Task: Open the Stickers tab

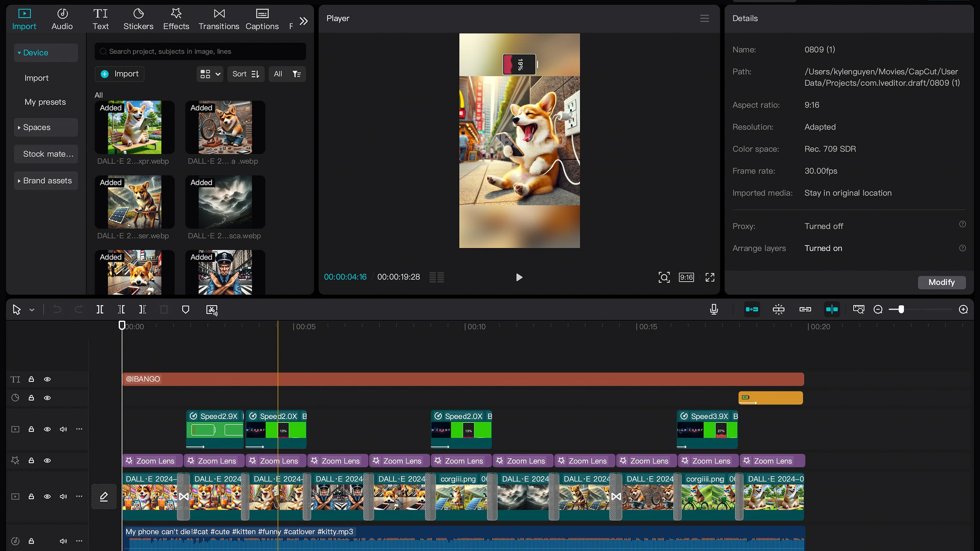Action: point(138,19)
